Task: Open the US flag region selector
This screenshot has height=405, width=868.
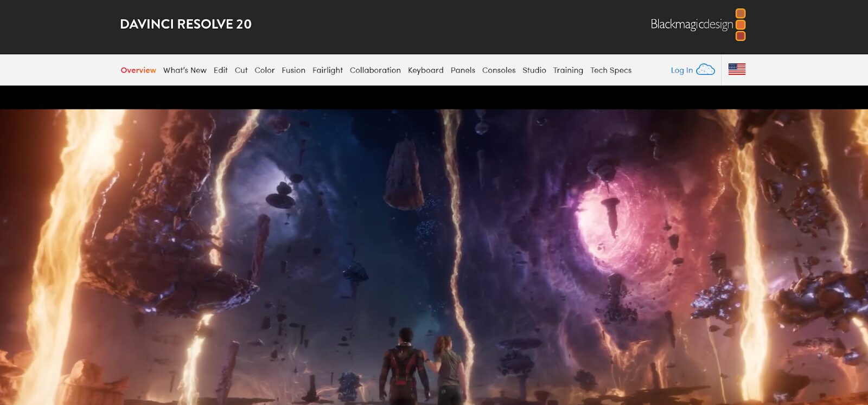Action: click(737, 69)
